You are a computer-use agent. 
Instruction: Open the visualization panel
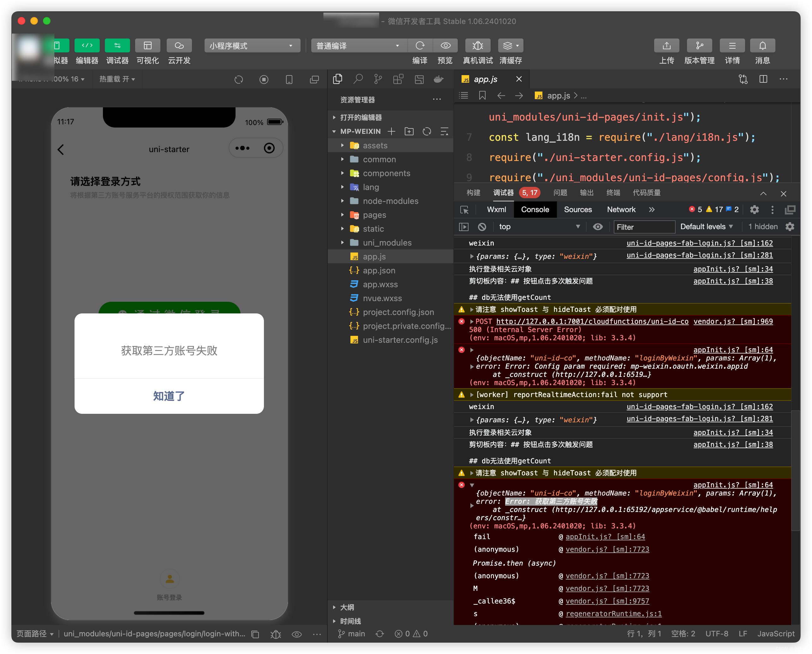point(148,45)
